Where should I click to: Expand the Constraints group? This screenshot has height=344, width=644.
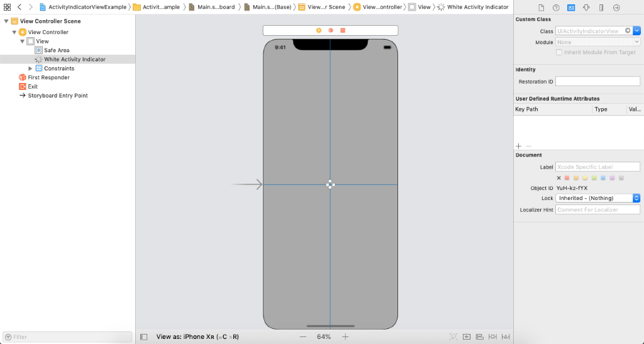point(30,69)
